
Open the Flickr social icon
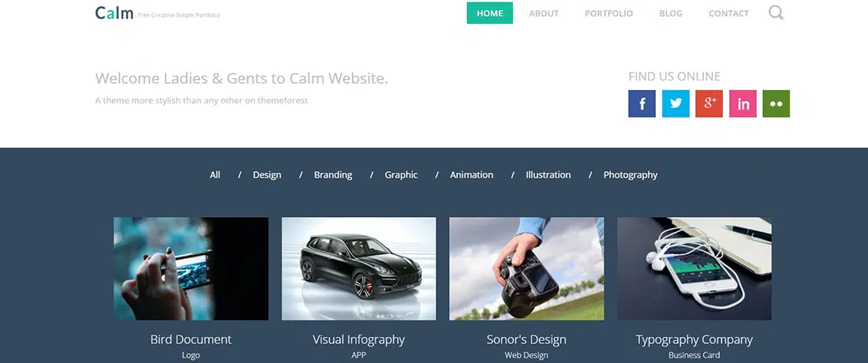click(776, 103)
